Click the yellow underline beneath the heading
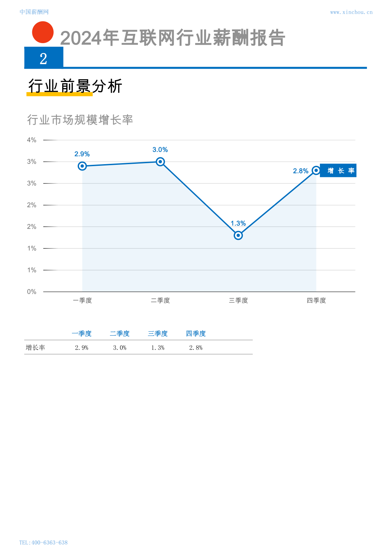This screenshot has width=392, height=554. pos(60,94)
